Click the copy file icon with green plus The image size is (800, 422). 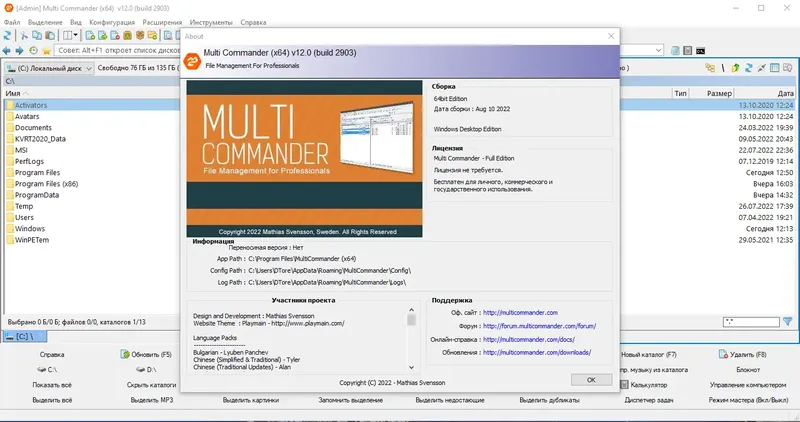[x=90, y=35]
